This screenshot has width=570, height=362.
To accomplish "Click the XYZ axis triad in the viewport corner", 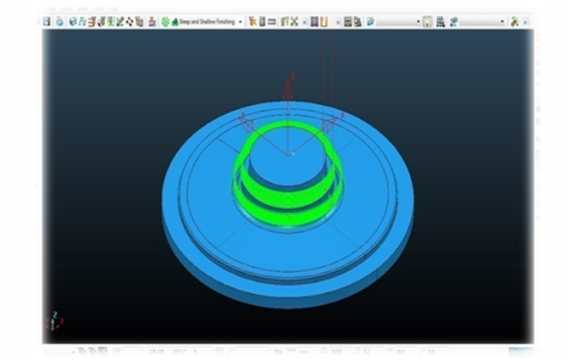I will [55, 321].
